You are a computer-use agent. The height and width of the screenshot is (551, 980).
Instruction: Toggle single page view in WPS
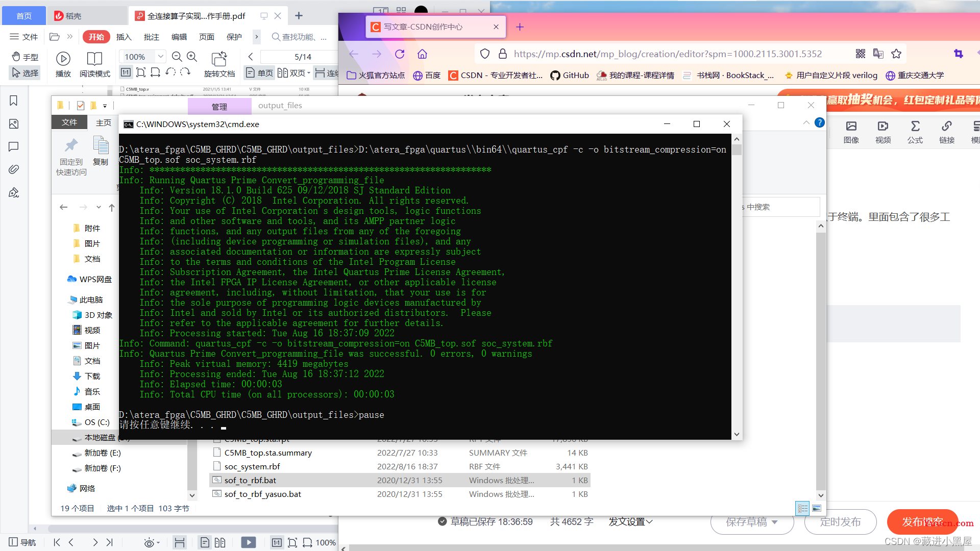coord(259,73)
